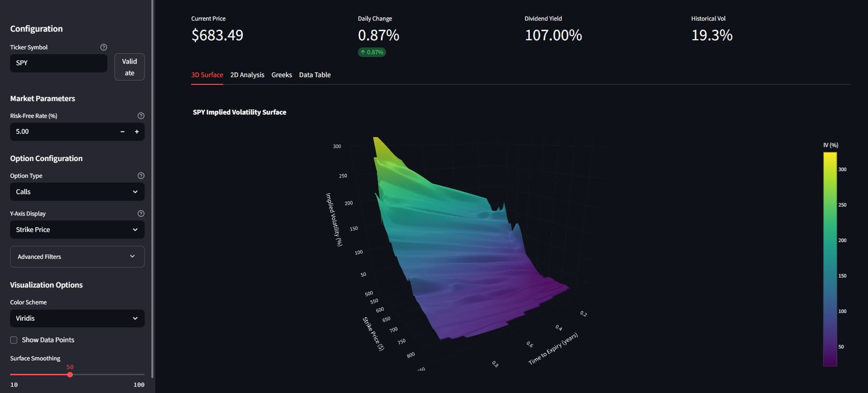Switch to the 3D Surface tab

click(x=207, y=75)
